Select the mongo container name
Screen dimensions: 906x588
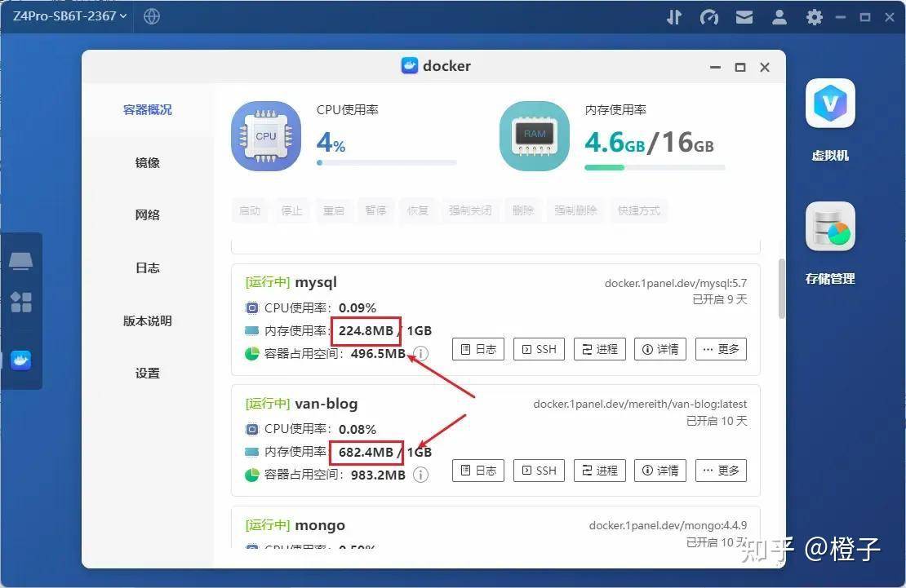[x=319, y=525]
